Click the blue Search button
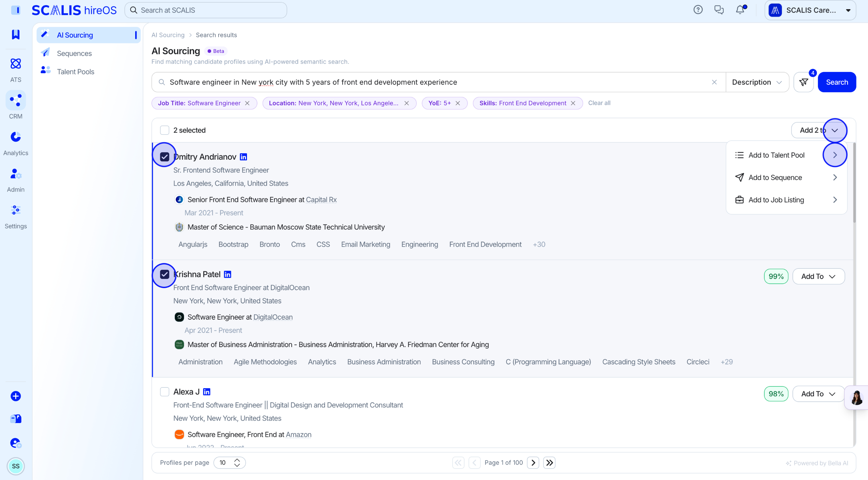The width and height of the screenshot is (868, 480). [x=837, y=82]
